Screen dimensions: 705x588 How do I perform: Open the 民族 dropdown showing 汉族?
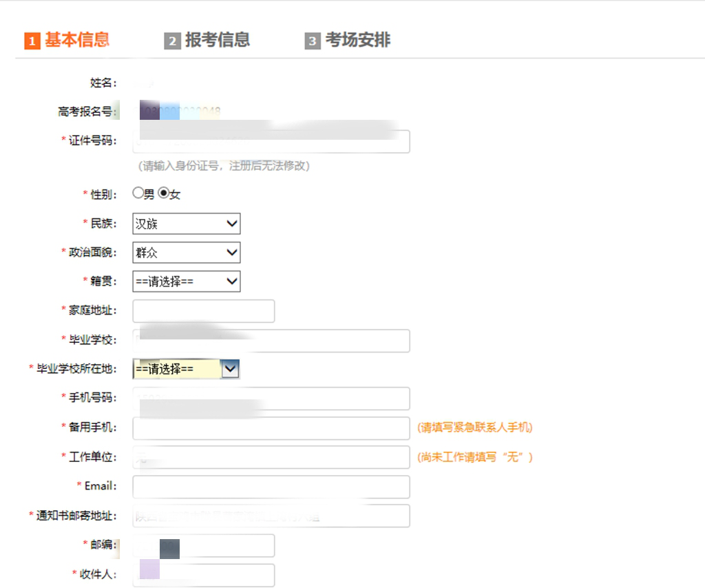pos(187,224)
